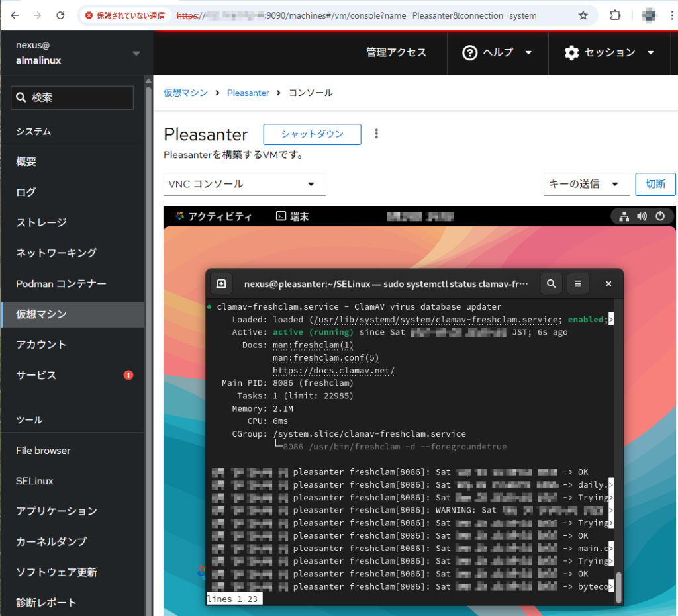The width and height of the screenshot is (678, 616).
Task: Open the browser extensions puzzle icon
Action: point(615,15)
